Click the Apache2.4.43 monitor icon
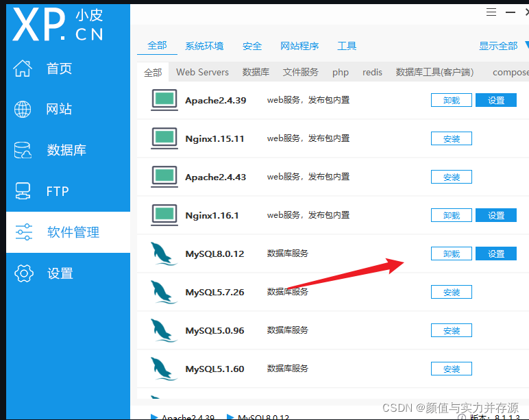Viewport: 529px width, 420px height. 164,177
